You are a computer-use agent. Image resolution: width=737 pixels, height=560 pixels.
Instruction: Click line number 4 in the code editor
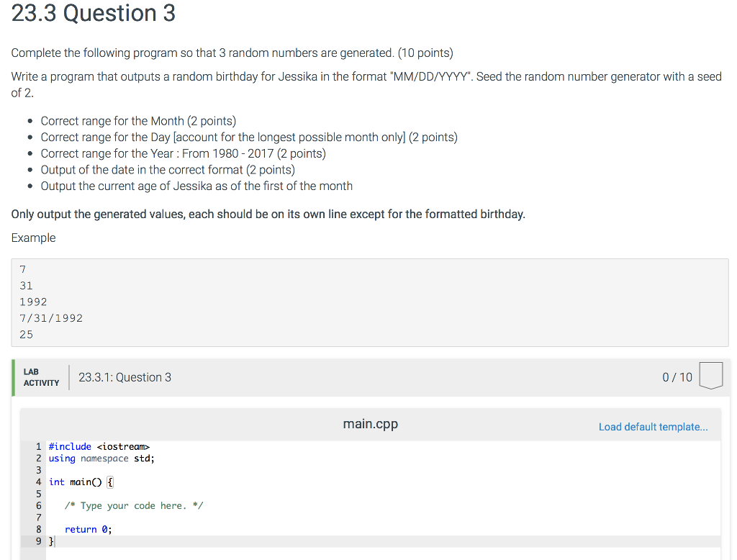(38, 482)
